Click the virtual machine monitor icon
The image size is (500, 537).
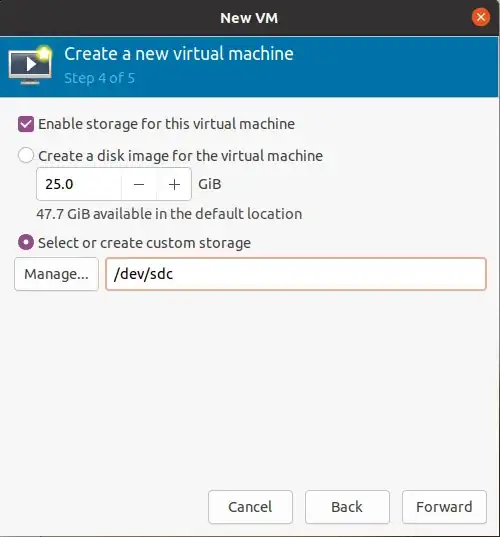pos(30,65)
